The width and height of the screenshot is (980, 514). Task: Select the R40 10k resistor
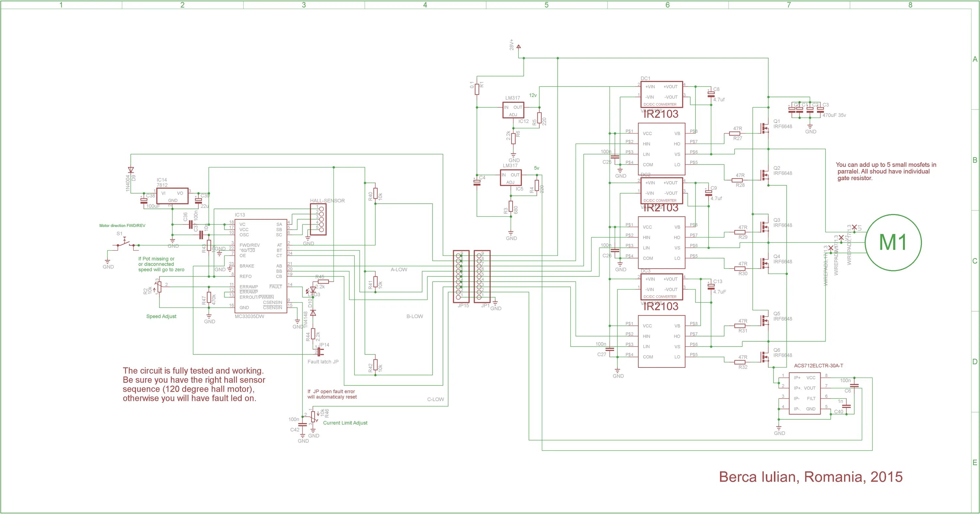pos(375,193)
